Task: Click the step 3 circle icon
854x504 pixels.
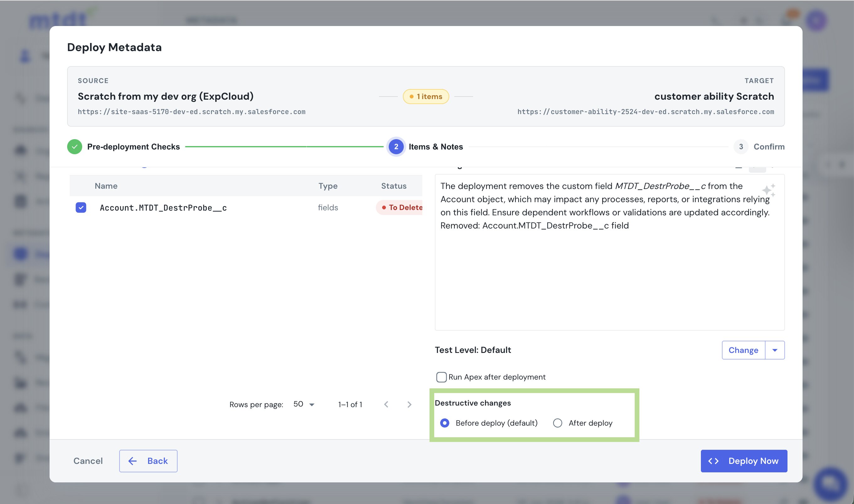Action: tap(741, 147)
